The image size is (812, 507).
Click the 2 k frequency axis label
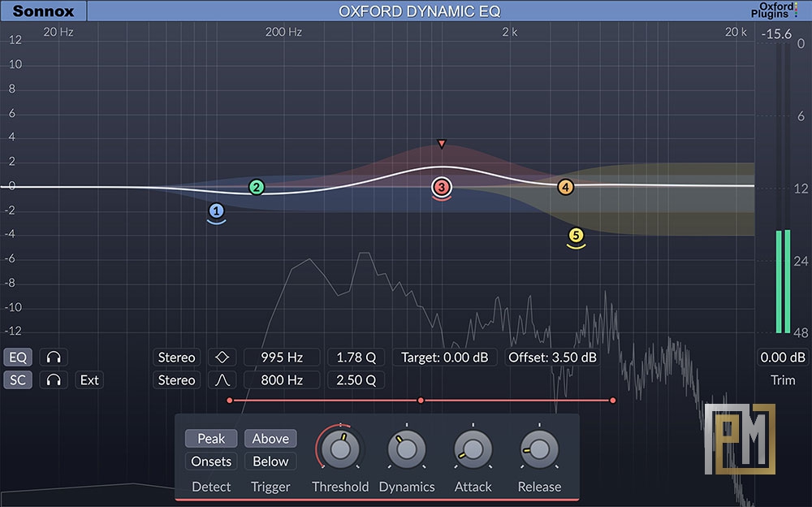[510, 32]
